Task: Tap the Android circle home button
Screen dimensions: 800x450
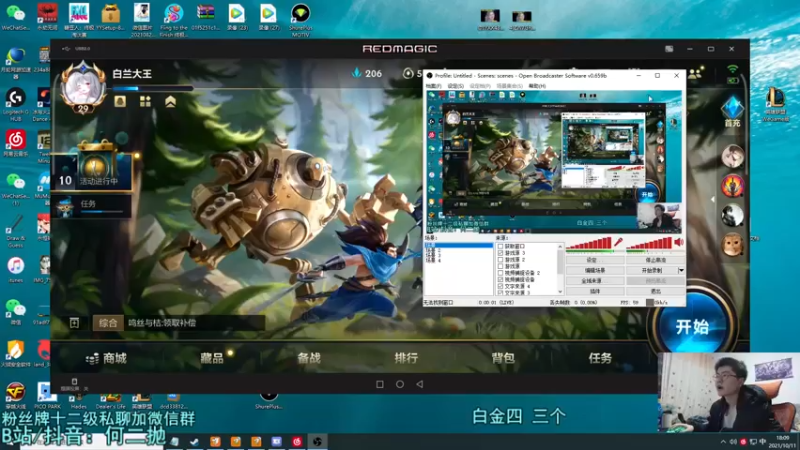Action: 400,384
